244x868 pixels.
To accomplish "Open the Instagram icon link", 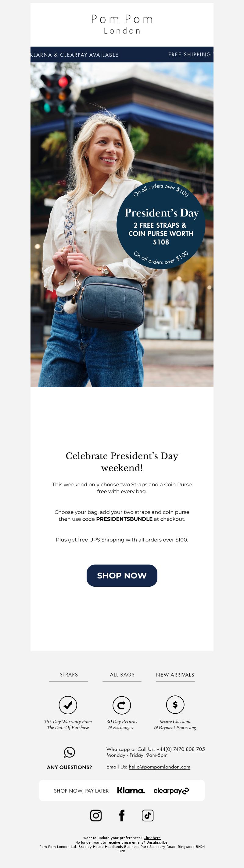I will tap(96, 815).
